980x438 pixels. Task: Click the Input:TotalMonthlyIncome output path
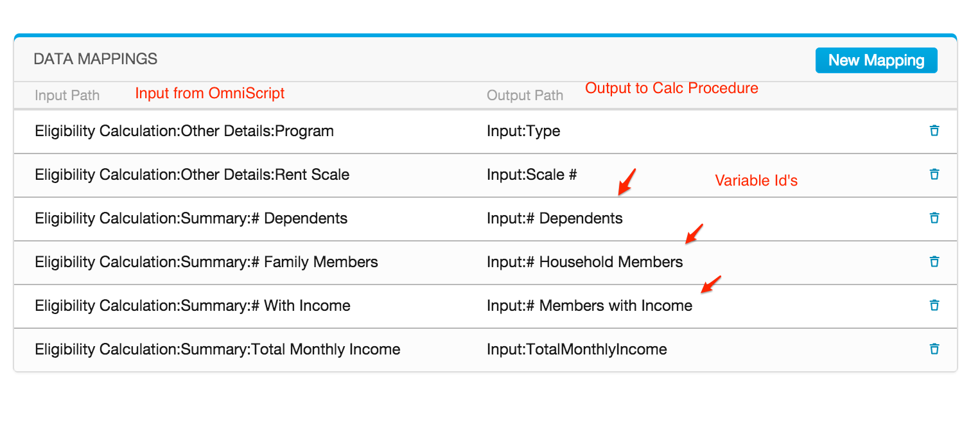tap(577, 349)
